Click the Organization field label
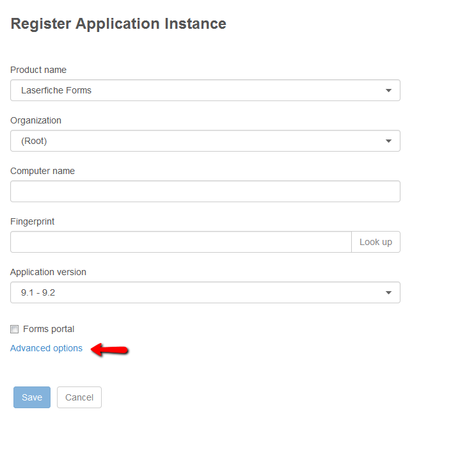The image size is (476, 453). pos(36,120)
